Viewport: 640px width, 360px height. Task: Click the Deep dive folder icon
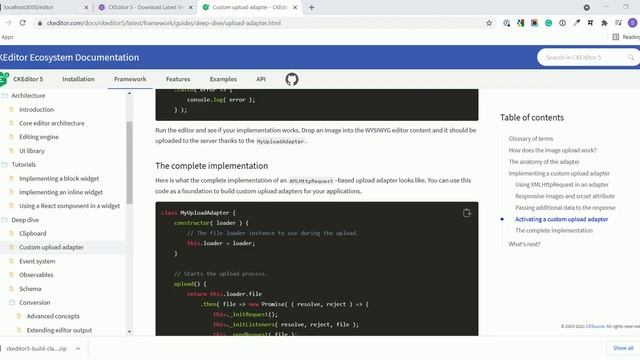5,220
